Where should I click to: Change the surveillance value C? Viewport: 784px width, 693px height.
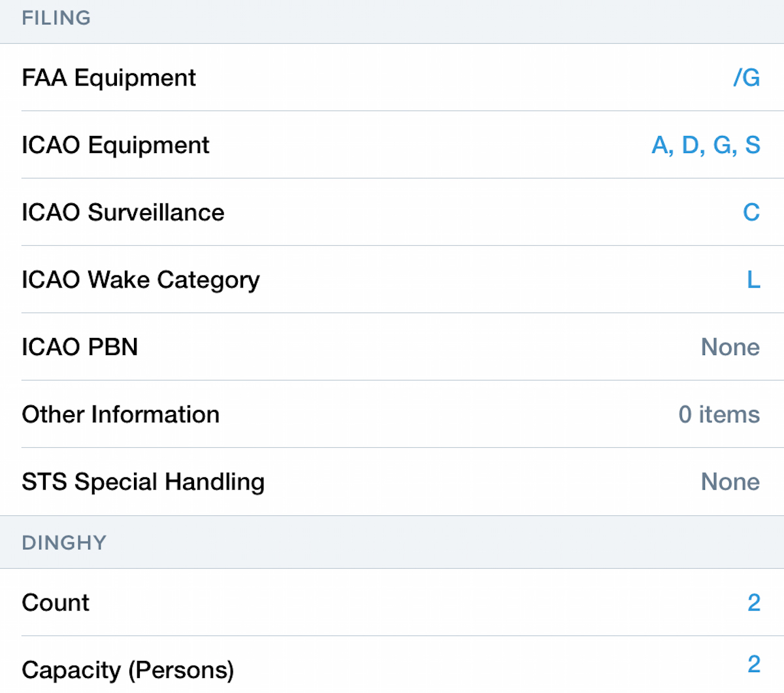coord(751,212)
